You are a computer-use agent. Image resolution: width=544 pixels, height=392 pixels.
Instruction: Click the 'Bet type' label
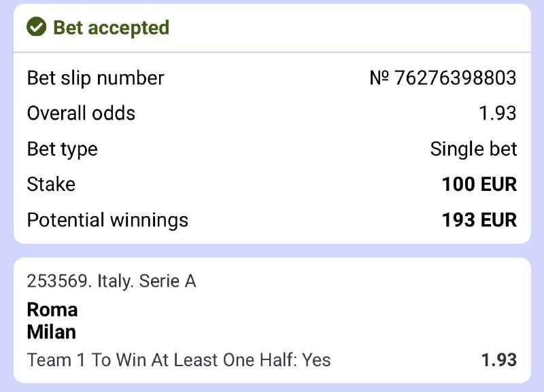pyautogui.click(x=62, y=149)
